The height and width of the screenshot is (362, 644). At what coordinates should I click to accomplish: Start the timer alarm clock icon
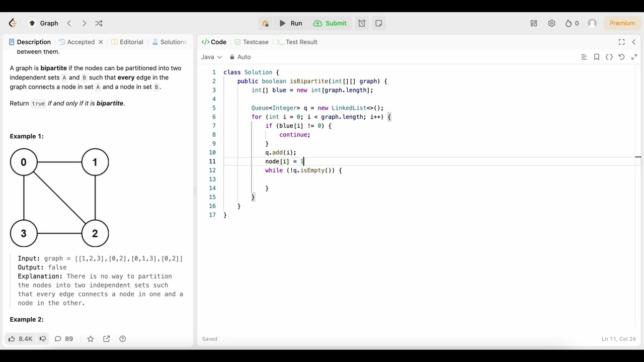362,23
